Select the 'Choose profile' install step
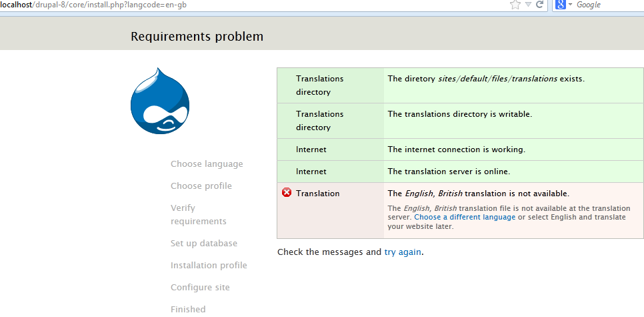Screen dimensions: 644x317 (x=201, y=186)
